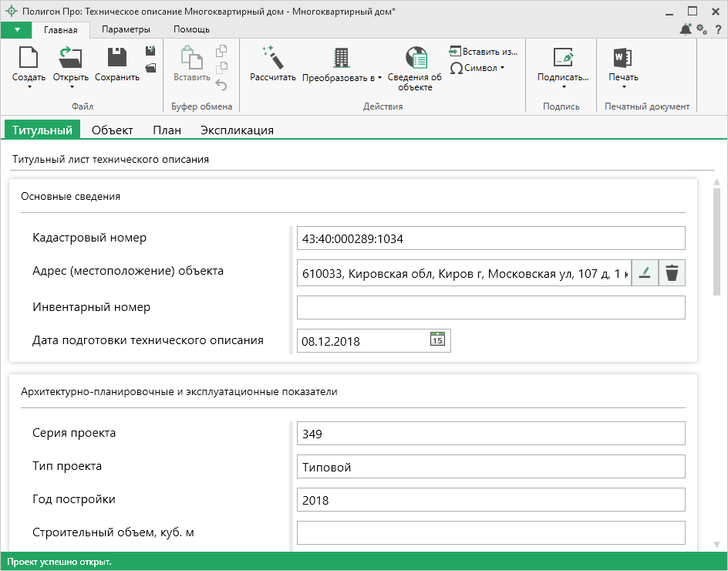Expand the Печать dropdown arrow
The image size is (728, 571).
(x=623, y=87)
